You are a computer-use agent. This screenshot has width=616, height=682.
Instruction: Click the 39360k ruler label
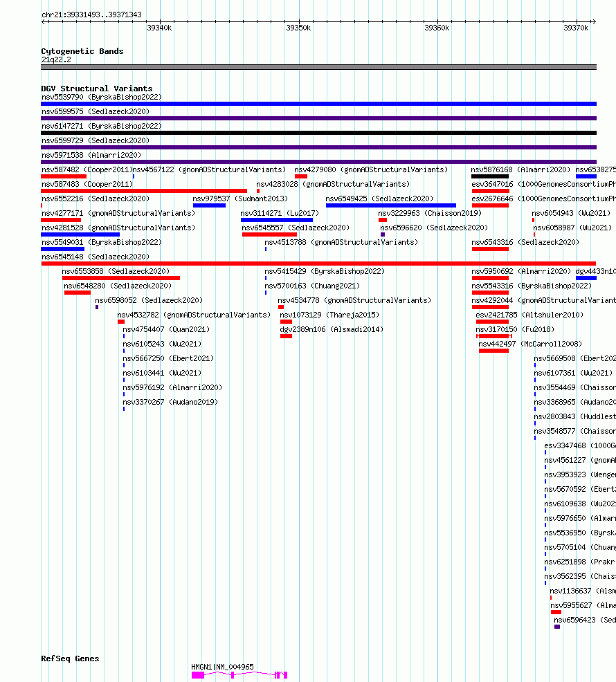(437, 28)
